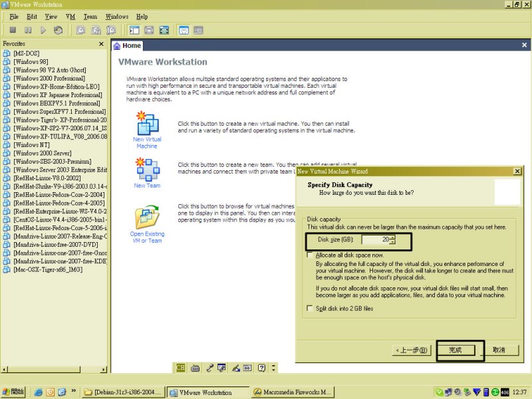Viewport: 532px width, 399px height.
Task: Toggle the sidebar favorites view icon
Action: (134, 30)
